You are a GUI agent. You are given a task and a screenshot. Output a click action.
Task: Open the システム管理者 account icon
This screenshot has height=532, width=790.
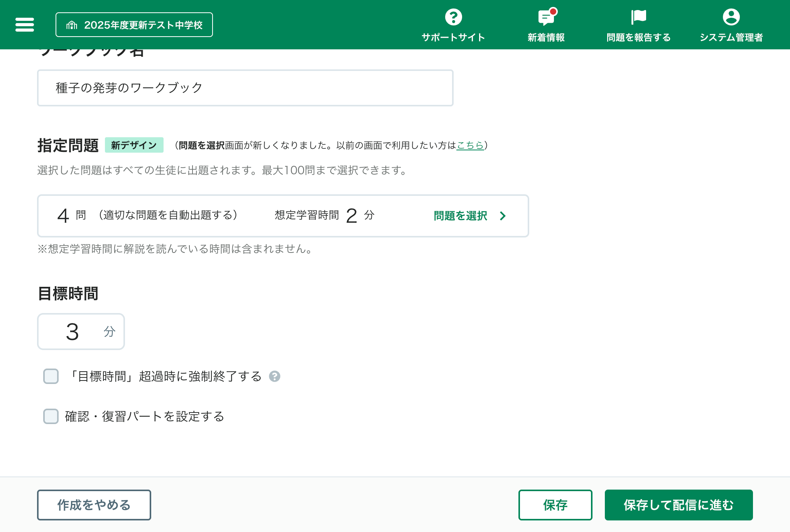coord(731,17)
